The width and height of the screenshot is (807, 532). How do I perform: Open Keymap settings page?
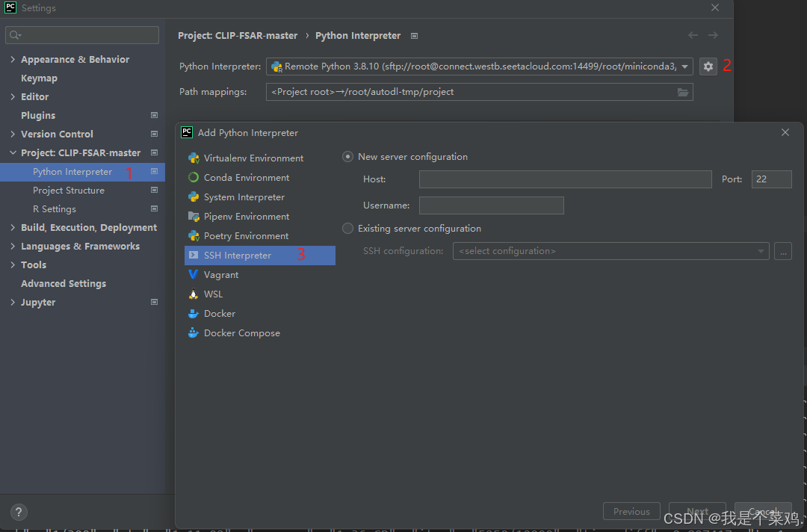point(39,78)
